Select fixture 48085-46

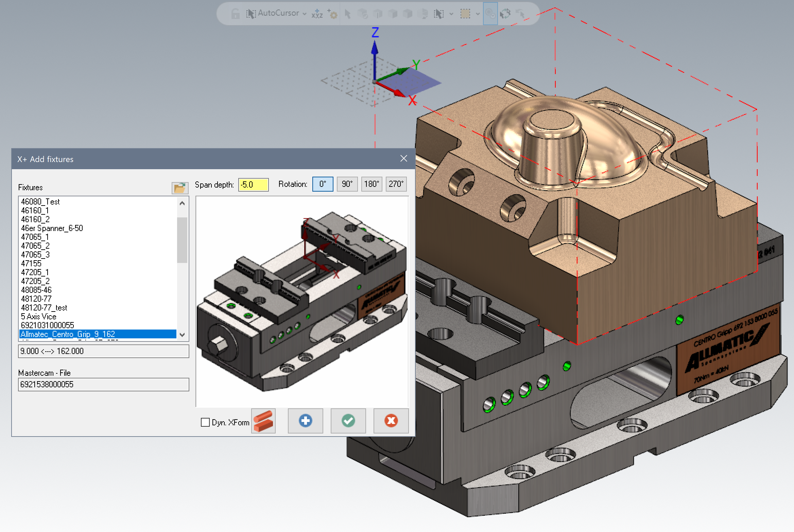[98, 290]
